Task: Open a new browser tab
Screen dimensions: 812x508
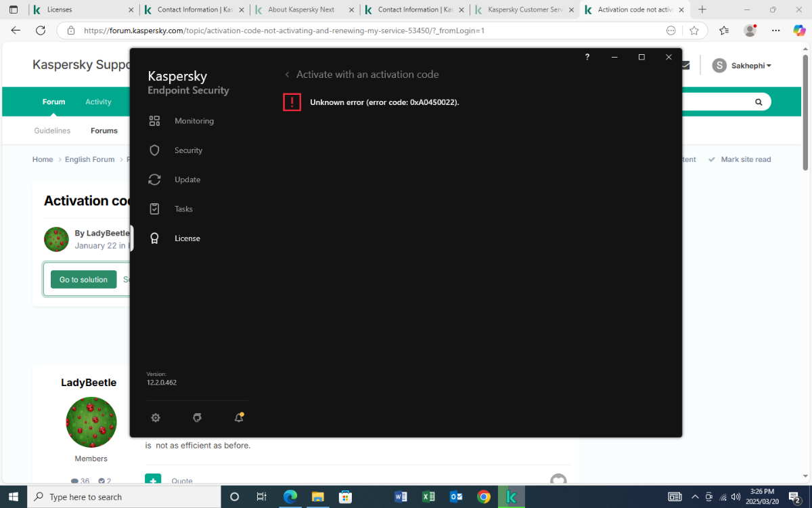Action: [702, 9]
